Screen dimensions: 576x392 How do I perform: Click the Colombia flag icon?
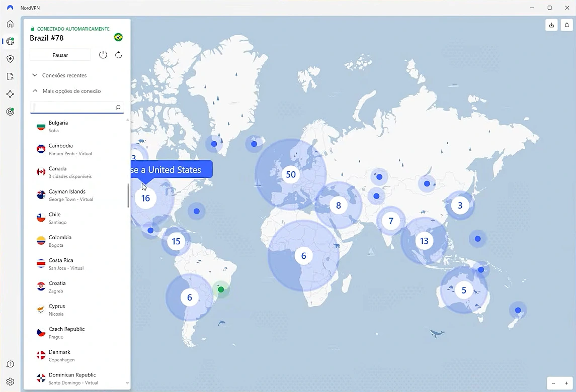(x=41, y=241)
